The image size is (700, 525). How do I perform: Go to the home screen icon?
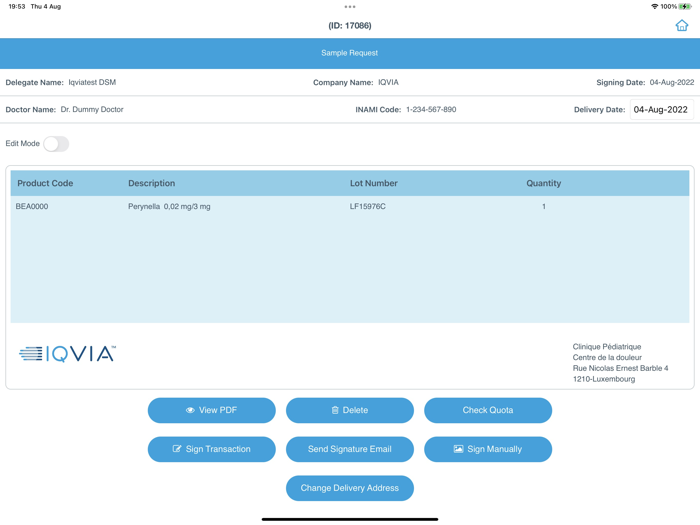pos(681,25)
